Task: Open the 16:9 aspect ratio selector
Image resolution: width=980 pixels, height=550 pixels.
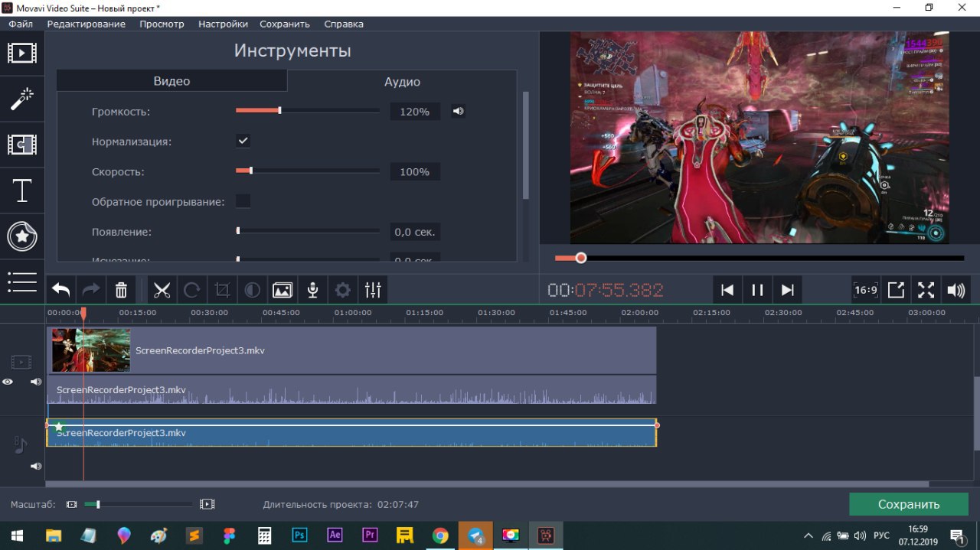Action: click(866, 290)
